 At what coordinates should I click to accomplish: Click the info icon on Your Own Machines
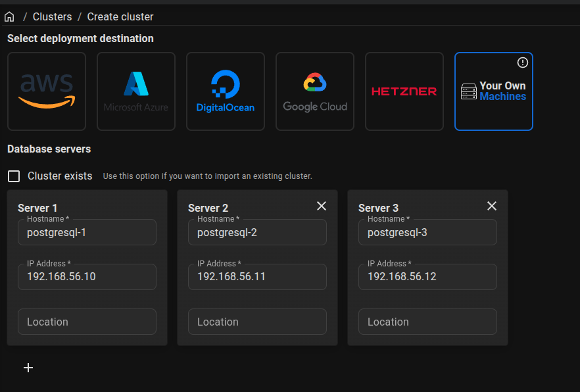[x=523, y=62]
